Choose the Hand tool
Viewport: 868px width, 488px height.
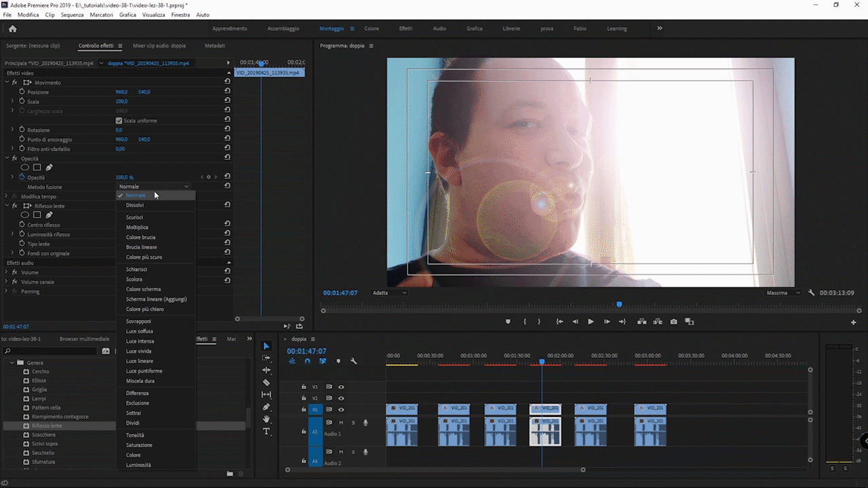[266, 419]
